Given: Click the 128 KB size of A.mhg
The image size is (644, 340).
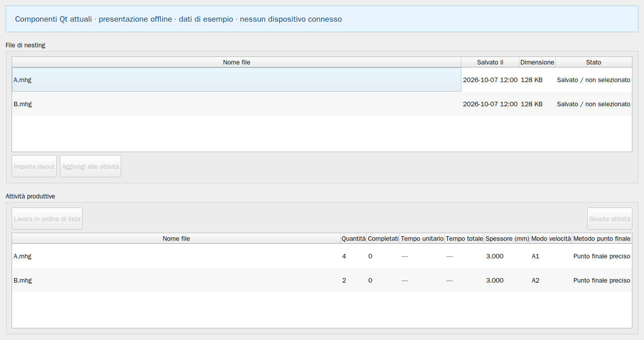Looking at the screenshot, I should pyautogui.click(x=537, y=80).
